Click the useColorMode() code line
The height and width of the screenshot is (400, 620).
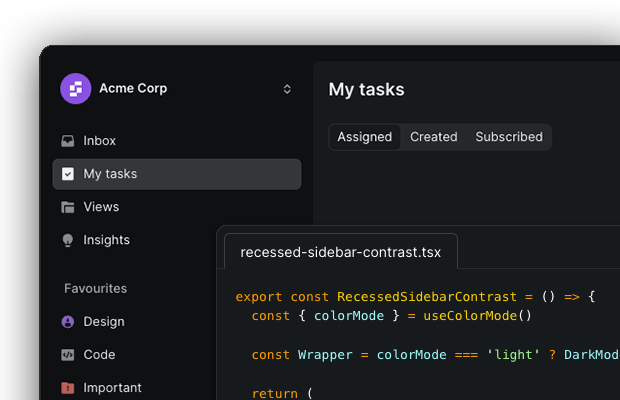click(392, 316)
